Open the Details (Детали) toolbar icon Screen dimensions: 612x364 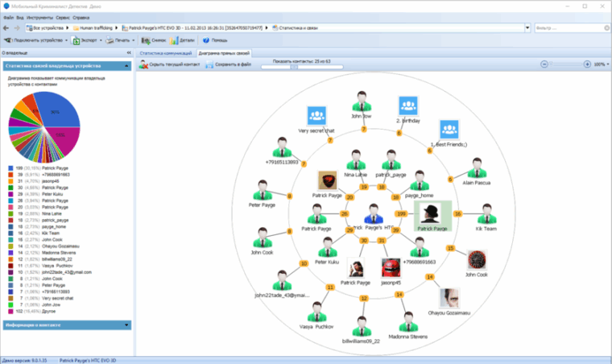(184, 39)
